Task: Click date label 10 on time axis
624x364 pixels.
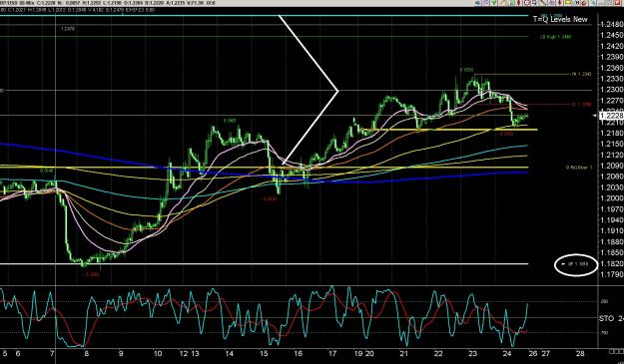Action: [158, 353]
